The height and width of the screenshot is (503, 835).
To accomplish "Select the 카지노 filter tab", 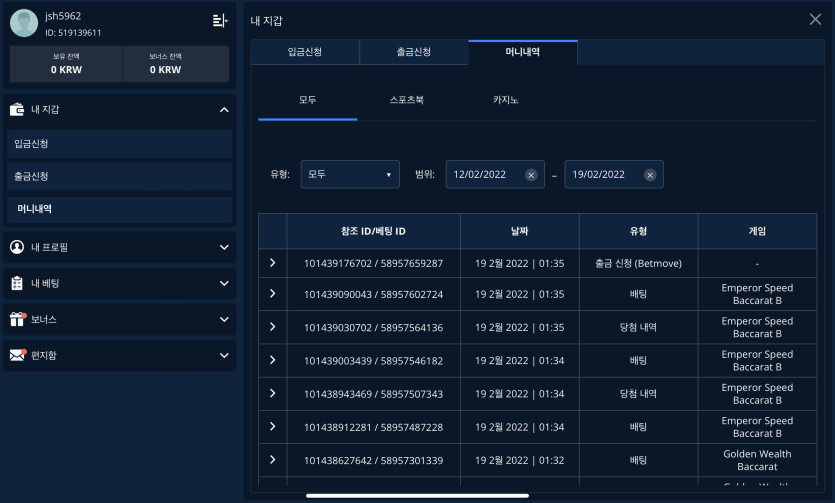I will [x=505, y=100].
